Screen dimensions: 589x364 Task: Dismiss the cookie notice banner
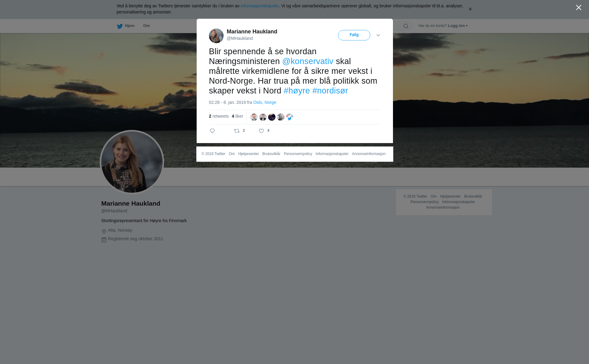point(470,9)
